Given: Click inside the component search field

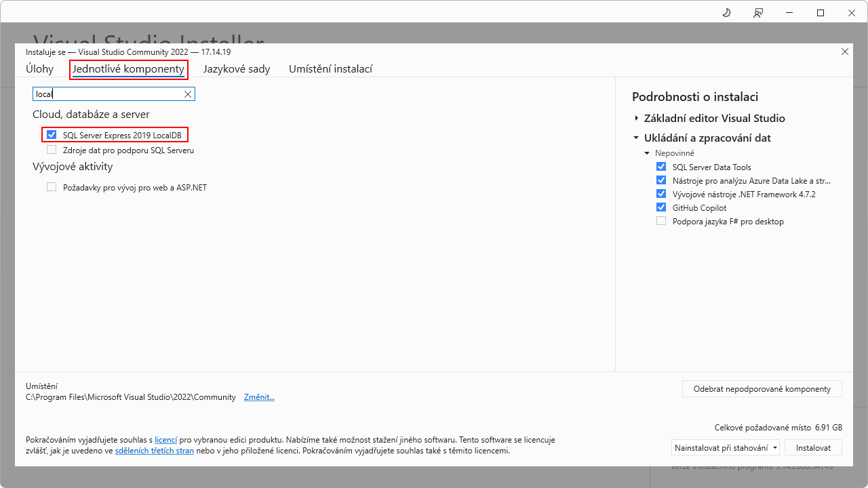Looking at the screenshot, I should pos(108,94).
